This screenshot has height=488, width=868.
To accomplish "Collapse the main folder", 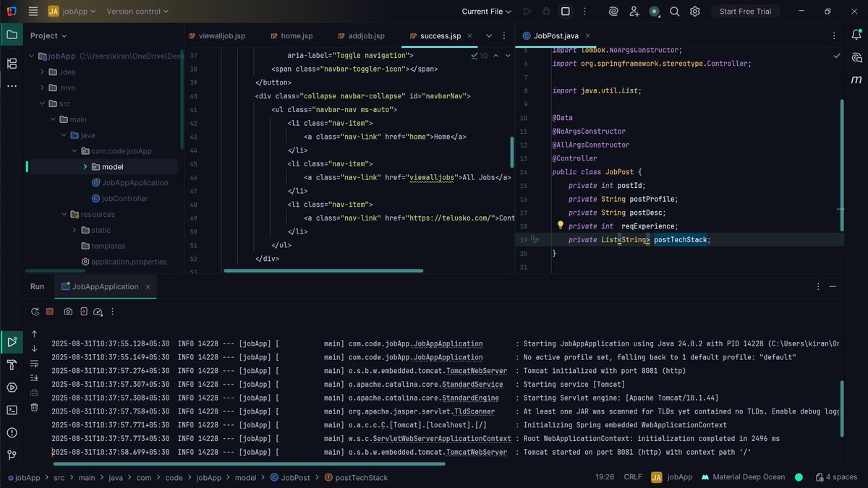I will (54, 119).
